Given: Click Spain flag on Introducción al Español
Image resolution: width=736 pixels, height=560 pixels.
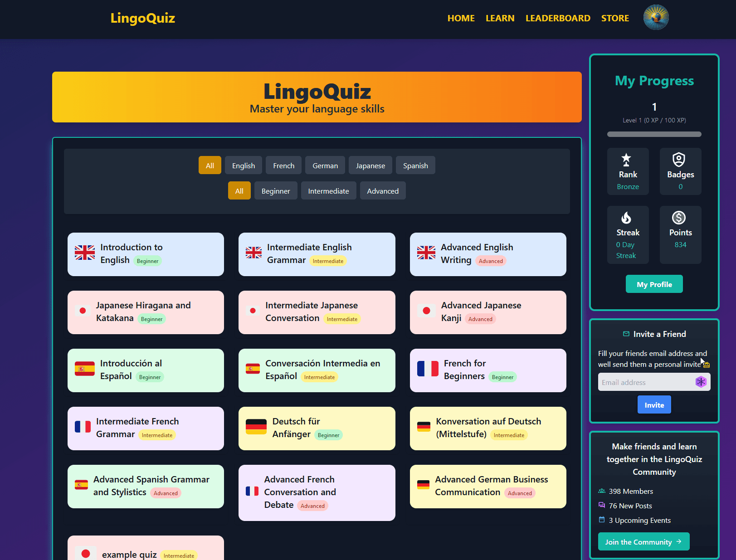Looking at the screenshot, I should pyautogui.click(x=85, y=369).
